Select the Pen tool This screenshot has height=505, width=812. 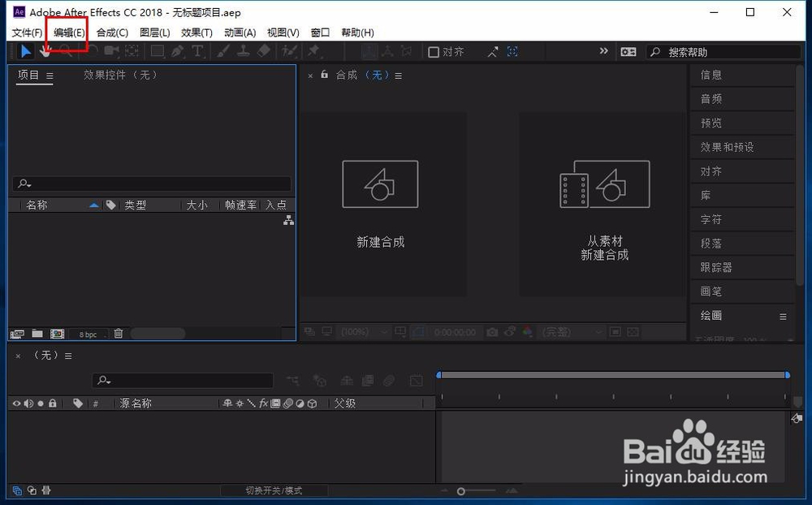point(177,51)
